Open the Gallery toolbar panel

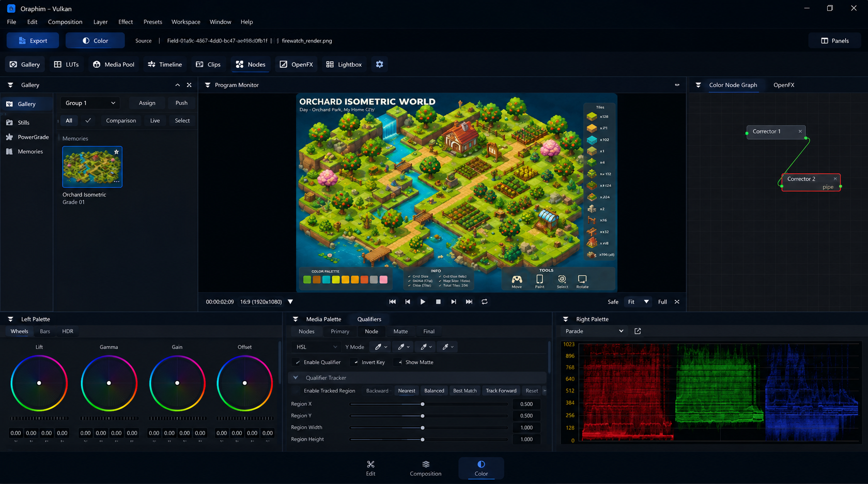pyautogui.click(x=25, y=65)
